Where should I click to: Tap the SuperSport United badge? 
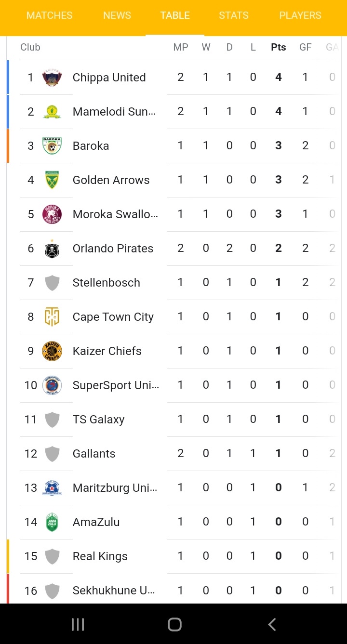click(x=52, y=385)
